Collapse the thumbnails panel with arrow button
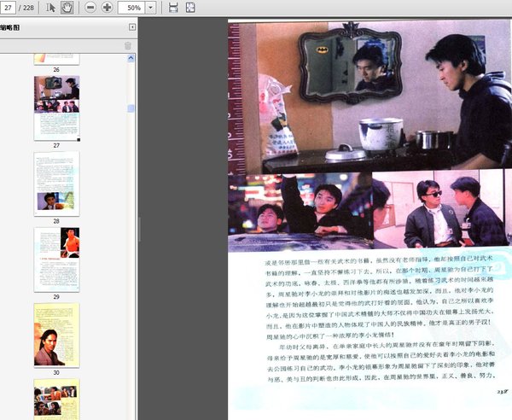 pyautogui.click(x=132, y=27)
